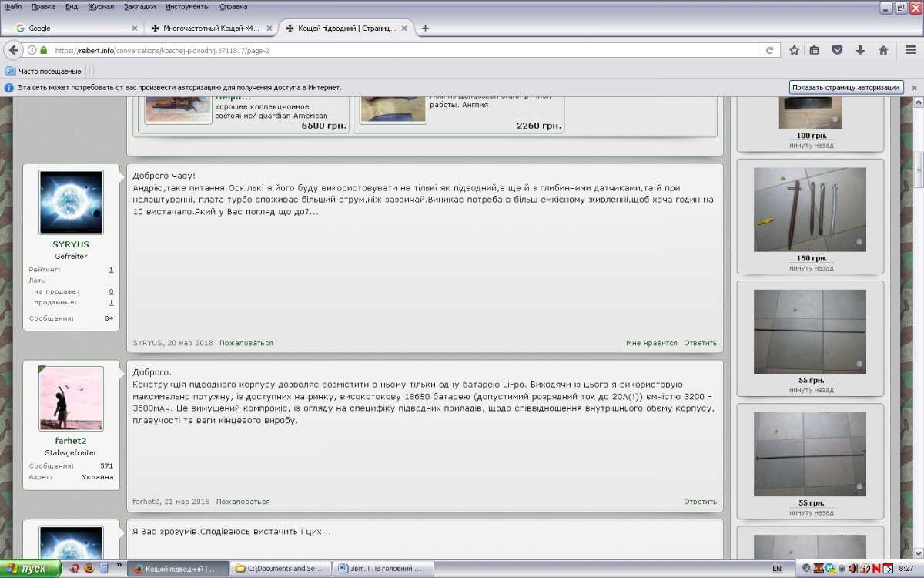Click the red N tray icon
Screen dimensions: 924x578
click(x=876, y=569)
